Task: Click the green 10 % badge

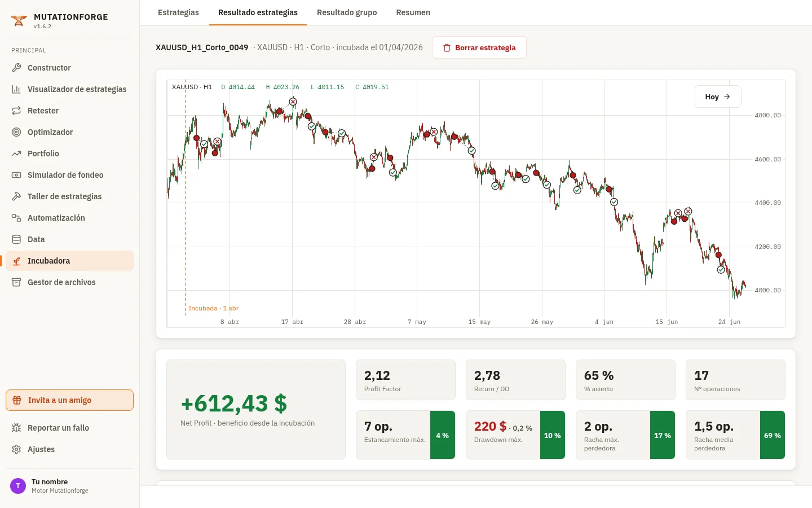Action: 553,435
